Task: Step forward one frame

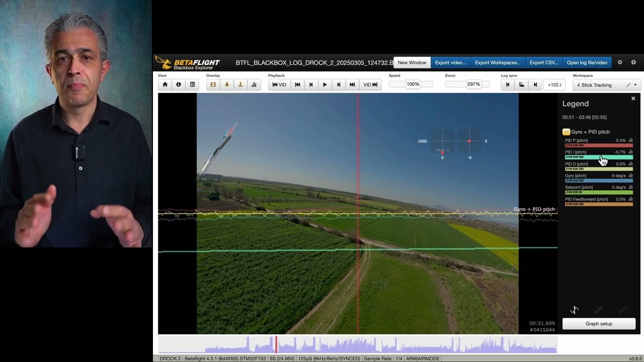Action: (339, 84)
